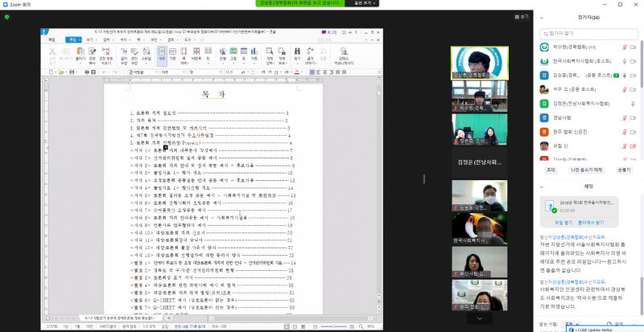Click the 보기 view button in Zoom
The height and width of the screenshot is (332, 644).
point(522,17)
